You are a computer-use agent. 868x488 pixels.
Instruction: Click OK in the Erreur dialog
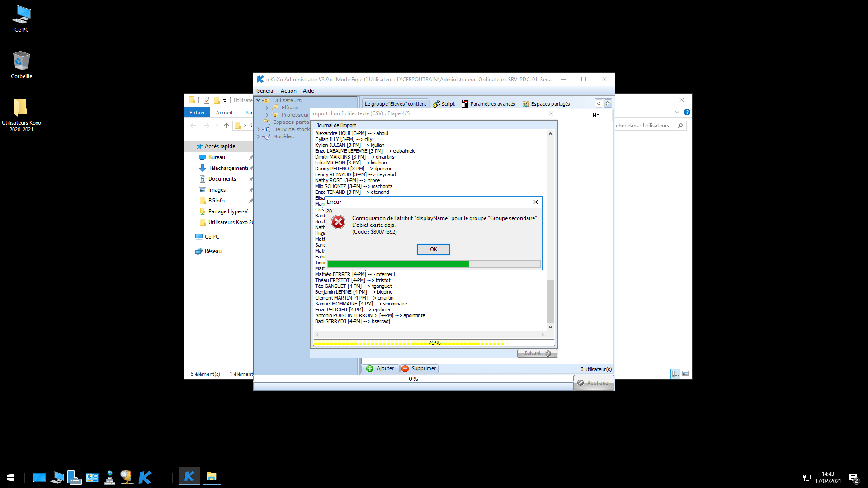click(x=433, y=249)
